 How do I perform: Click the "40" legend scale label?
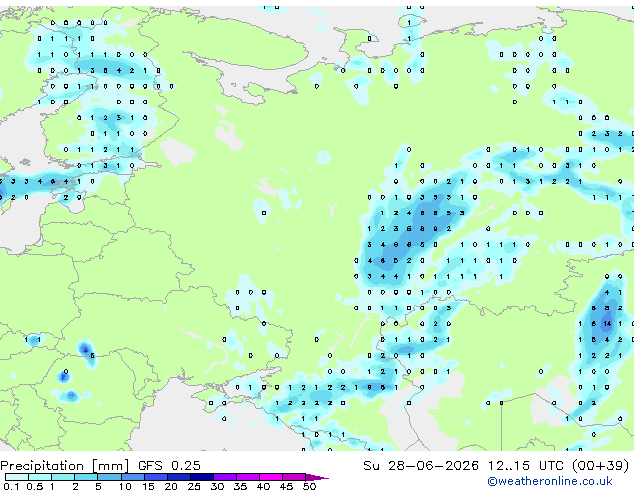[263, 486]
